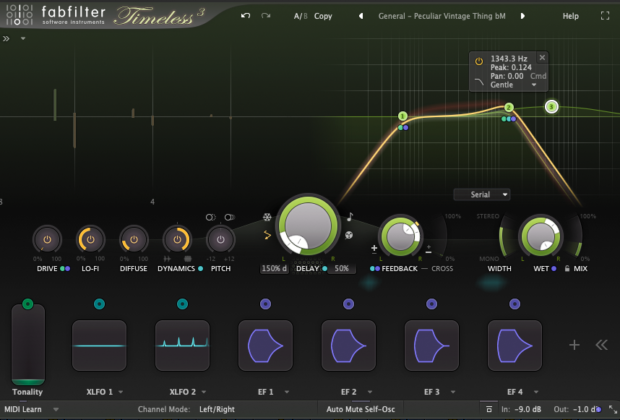The height and width of the screenshot is (420, 620).
Task: Toggle the DYNAMICS power button
Action: point(177,239)
